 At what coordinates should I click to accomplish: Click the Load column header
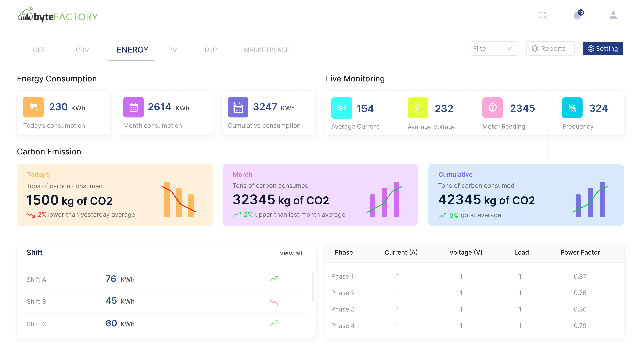point(521,253)
